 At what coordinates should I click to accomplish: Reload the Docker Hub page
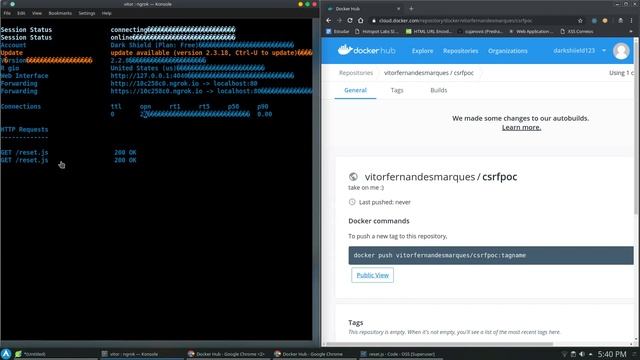coord(350,20)
